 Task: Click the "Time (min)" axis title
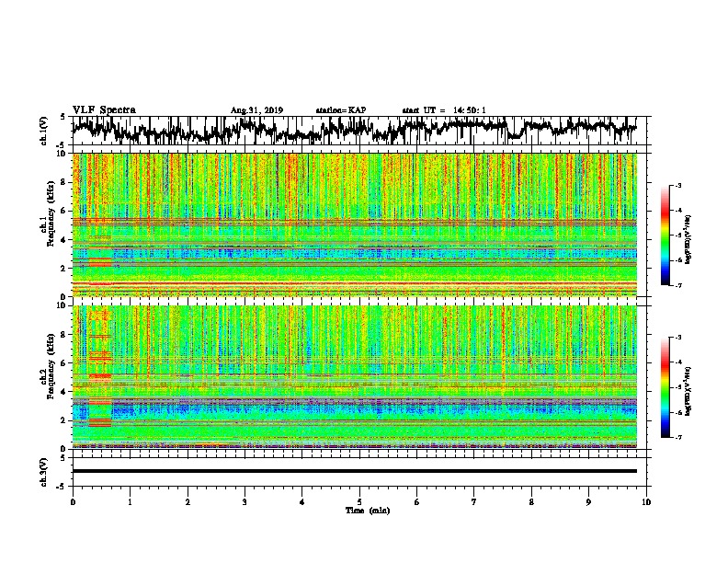tap(368, 511)
